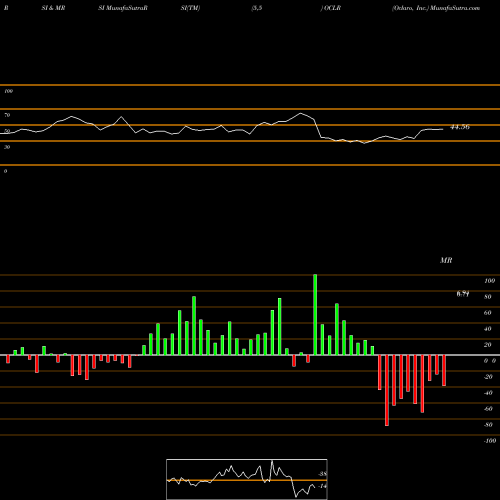
Task: Click the OCLR ticker text in header
Action: (x=332, y=8)
